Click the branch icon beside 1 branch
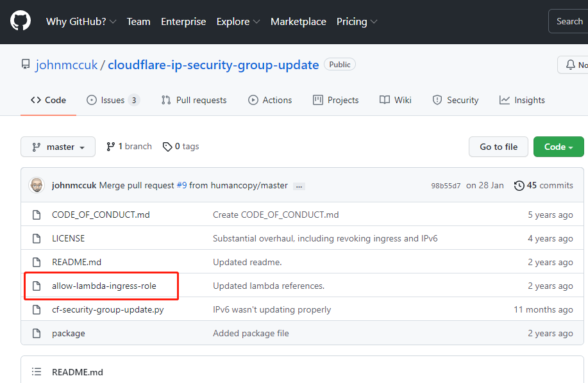The width and height of the screenshot is (588, 383). pyautogui.click(x=111, y=147)
